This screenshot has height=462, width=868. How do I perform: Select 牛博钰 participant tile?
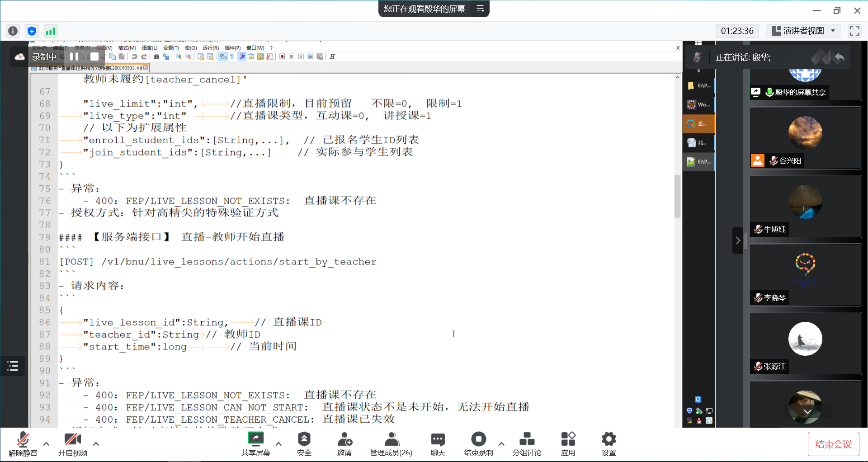click(806, 207)
